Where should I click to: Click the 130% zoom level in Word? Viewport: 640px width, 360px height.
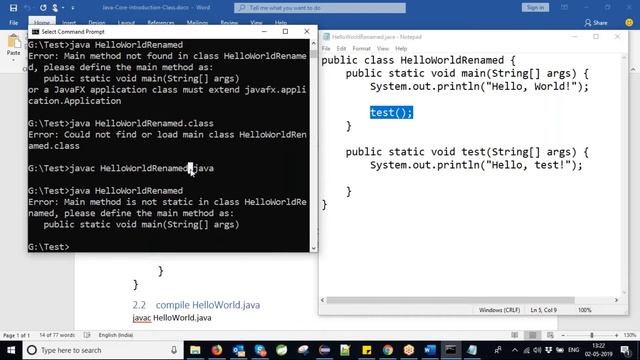click(630, 335)
